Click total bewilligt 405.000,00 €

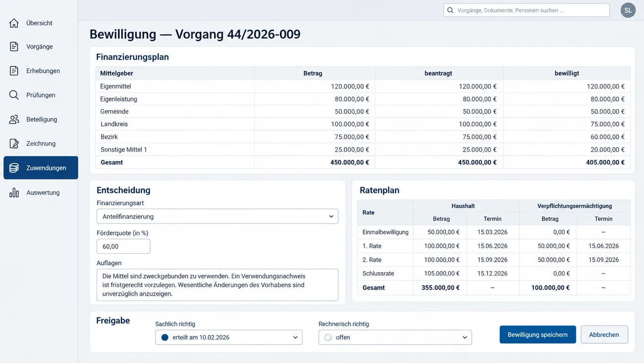coord(605,162)
